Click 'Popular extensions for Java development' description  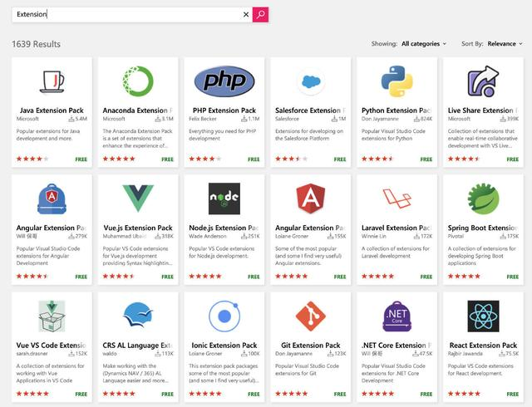click(48, 135)
